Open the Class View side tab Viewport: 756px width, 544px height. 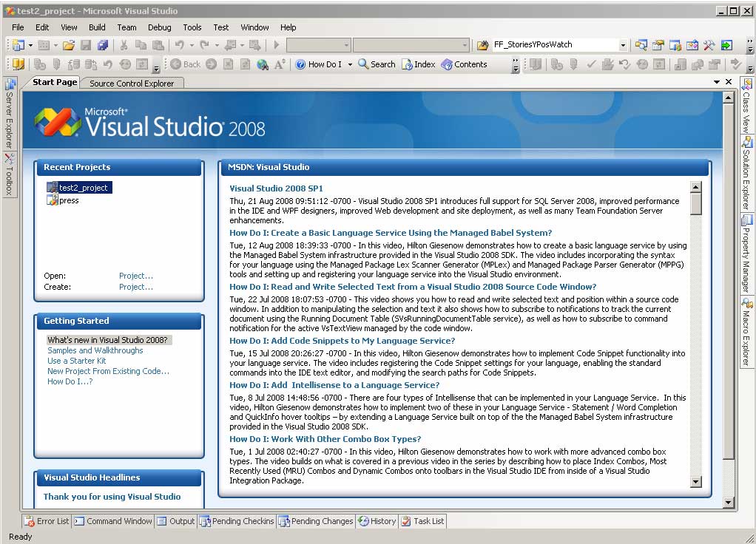tap(746, 106)
